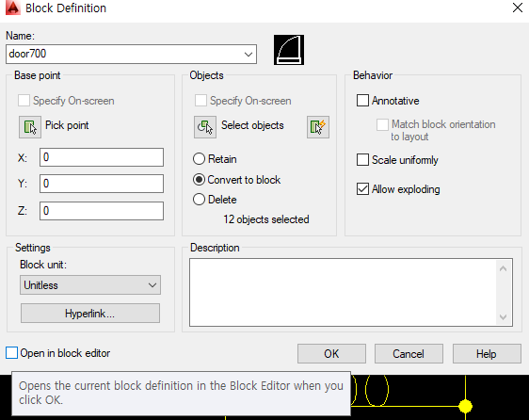Click the door block preview thumbnail

point(289,50)
